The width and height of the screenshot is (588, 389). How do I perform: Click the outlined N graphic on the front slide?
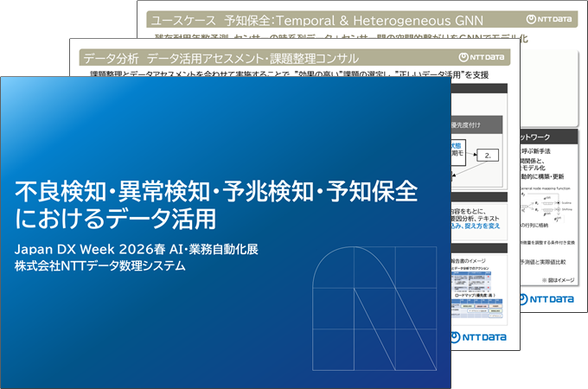(374, 309)
